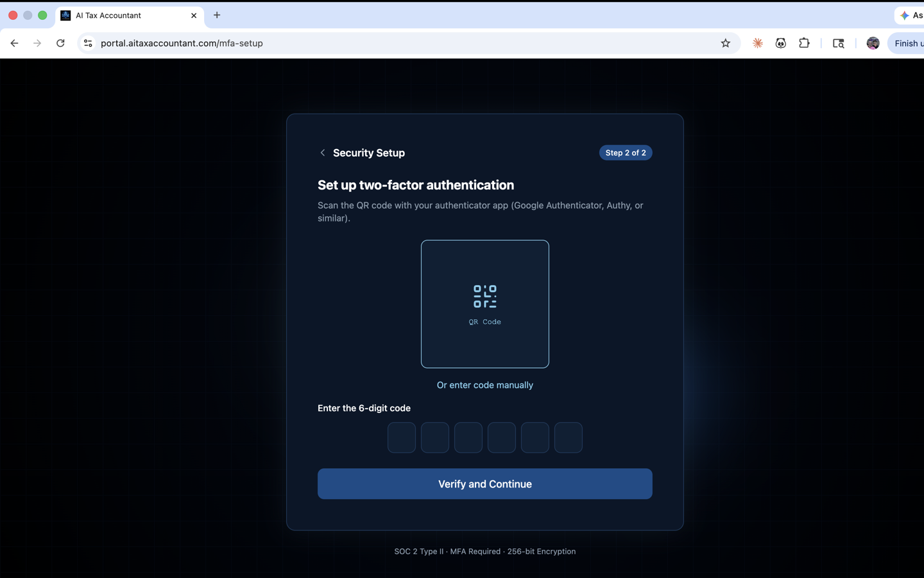Viewport: 924px width, 578px height.
Task: Focus the sixth code digit box
Action: coord(569,437)
